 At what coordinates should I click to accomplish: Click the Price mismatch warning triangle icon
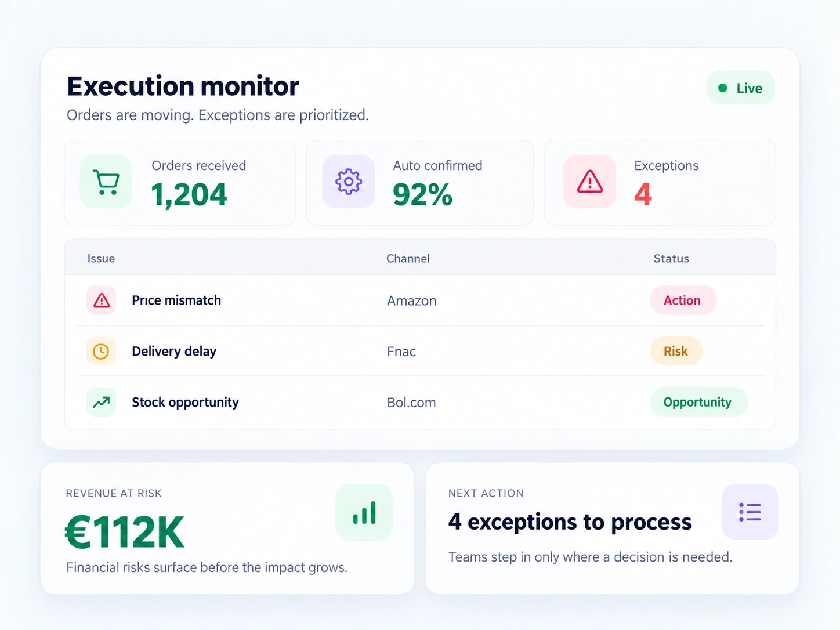[x=102, y=300]
